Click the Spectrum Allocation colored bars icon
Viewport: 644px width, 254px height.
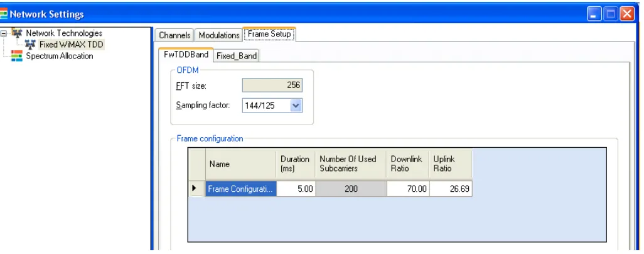coord(17,56)
